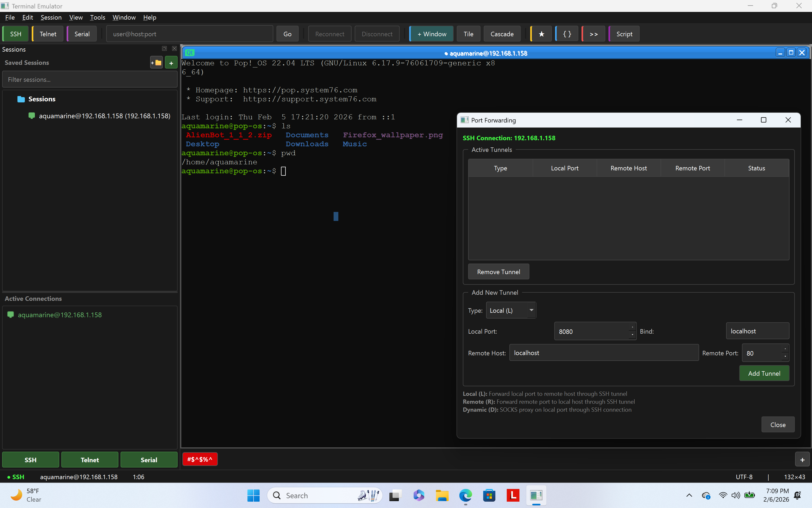This screenshot has width=812, height=508.
Task: Tile the terminal windows
Action: pos(468,34)
